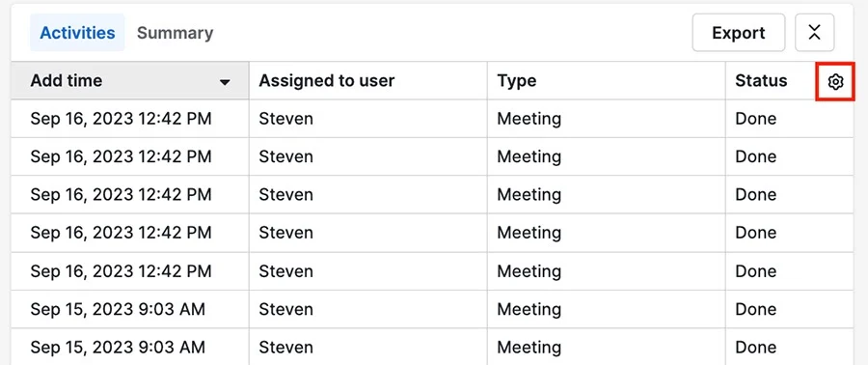Click Steven in the first row
868x365 pixels.
[285, 119]
